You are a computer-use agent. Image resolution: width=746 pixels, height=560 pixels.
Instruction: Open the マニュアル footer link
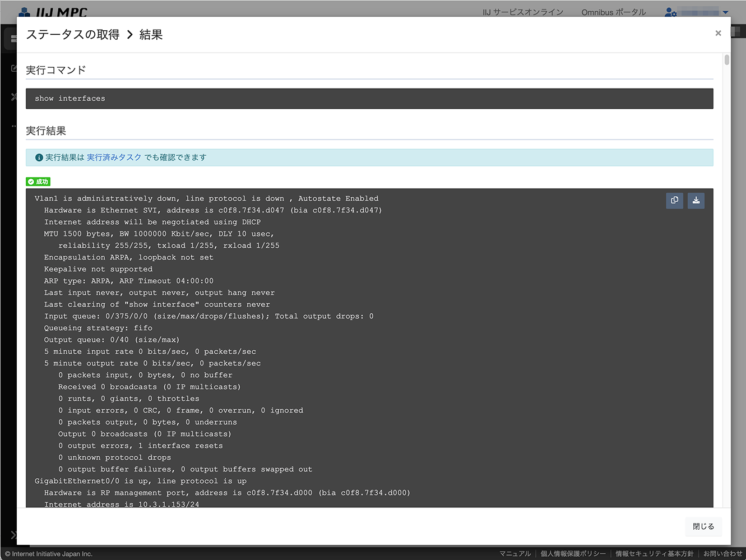click(x=515, y=554)
